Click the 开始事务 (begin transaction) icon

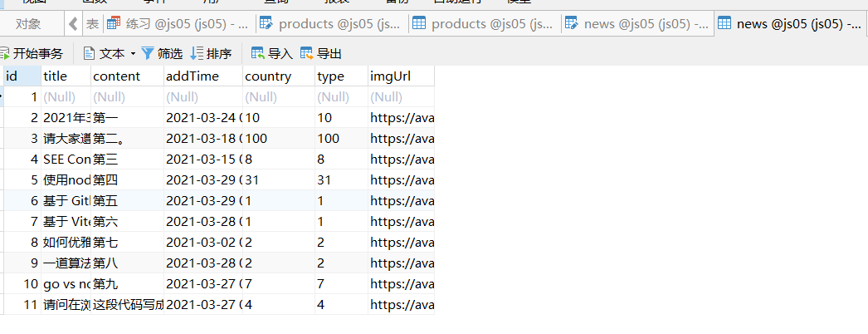(x=4, y=54)
